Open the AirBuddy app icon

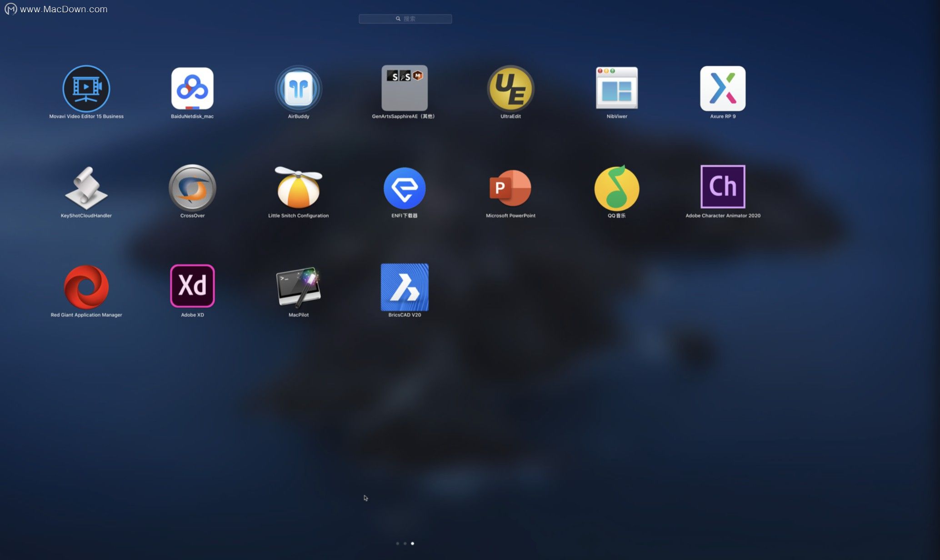(299, 89)
